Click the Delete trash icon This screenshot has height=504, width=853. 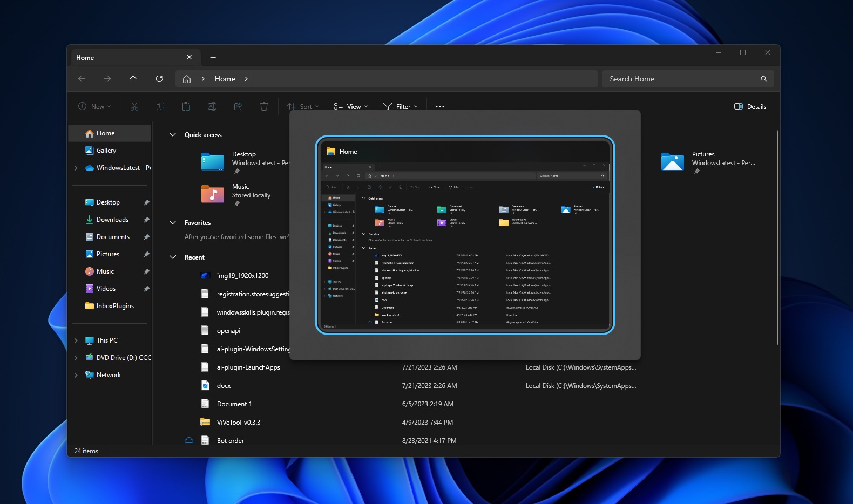pos(264,106)
